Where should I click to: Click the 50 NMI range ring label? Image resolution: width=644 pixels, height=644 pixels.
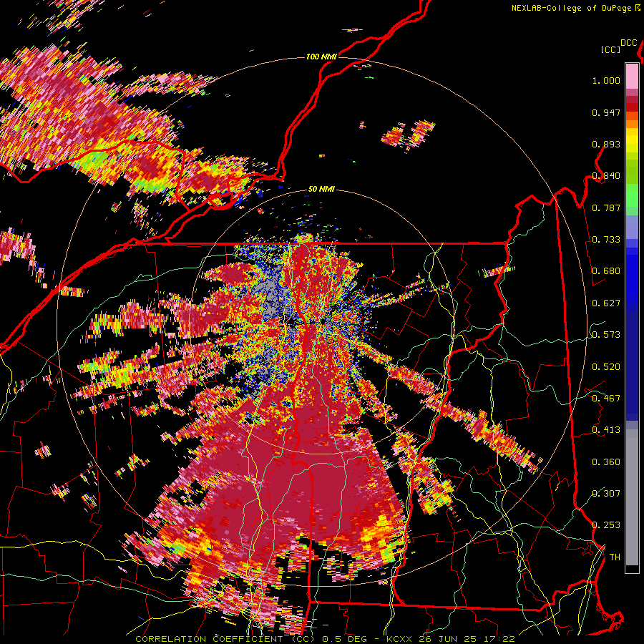[321, 190]
